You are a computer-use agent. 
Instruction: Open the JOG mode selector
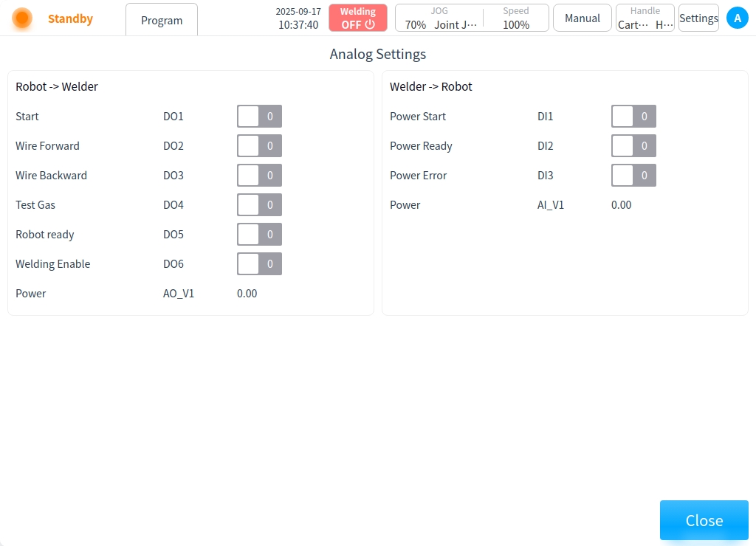tap(440, 18)
